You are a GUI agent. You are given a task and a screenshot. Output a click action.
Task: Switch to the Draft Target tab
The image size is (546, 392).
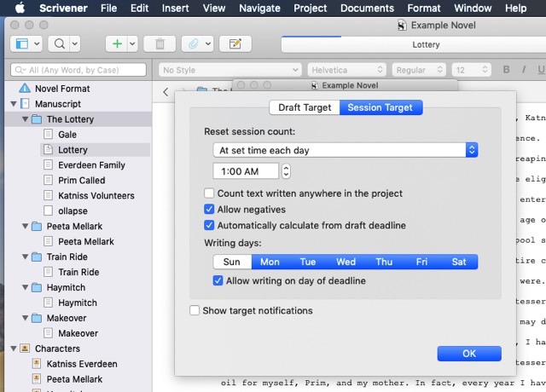(x=305, y=107)
